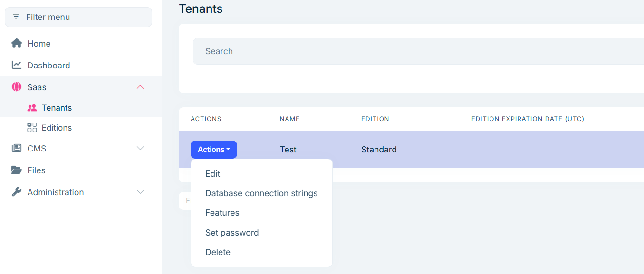Focus the tenants Search field
Screen dimensions: 644x274
point(418,51)
